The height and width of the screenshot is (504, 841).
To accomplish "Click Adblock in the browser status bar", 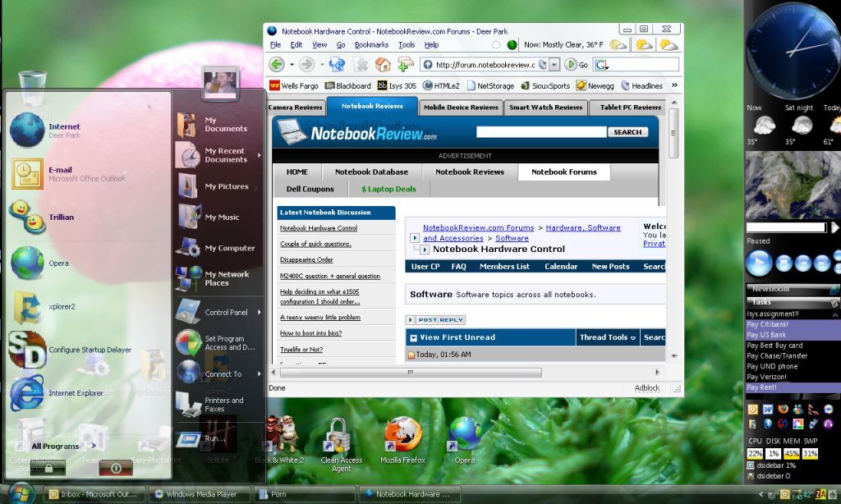I will coord(647,388).
